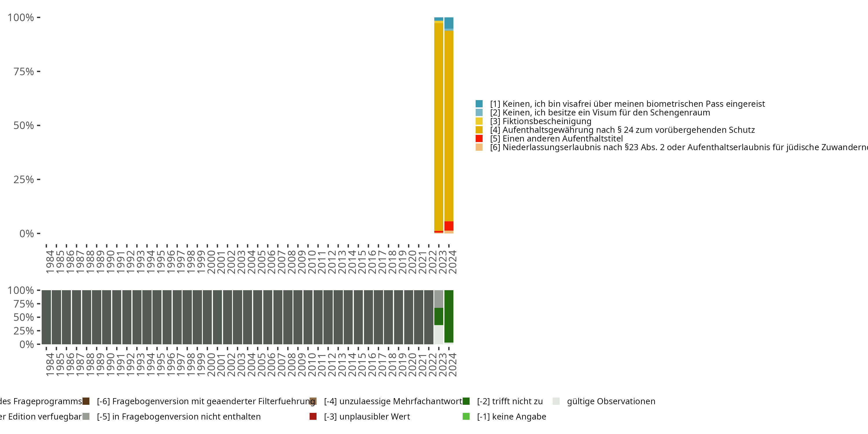Click the dark green 'trifft nicht zu' swatch
The image size is (868, 434).
[466, 401]
